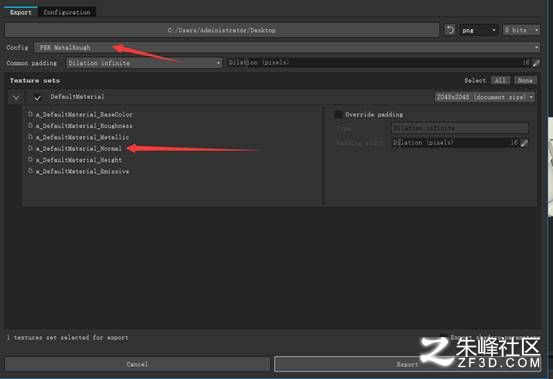Select a_DefaultMaterial_Normal texture

point(79,148)
